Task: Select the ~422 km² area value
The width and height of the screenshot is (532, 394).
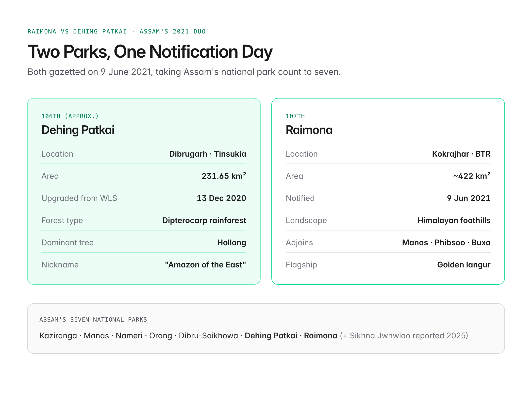Action: pyautogui.click(x=472, y=176)
